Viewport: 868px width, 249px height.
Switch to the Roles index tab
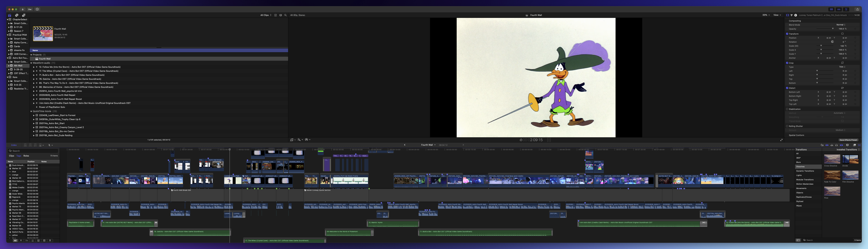pos(26,156)
